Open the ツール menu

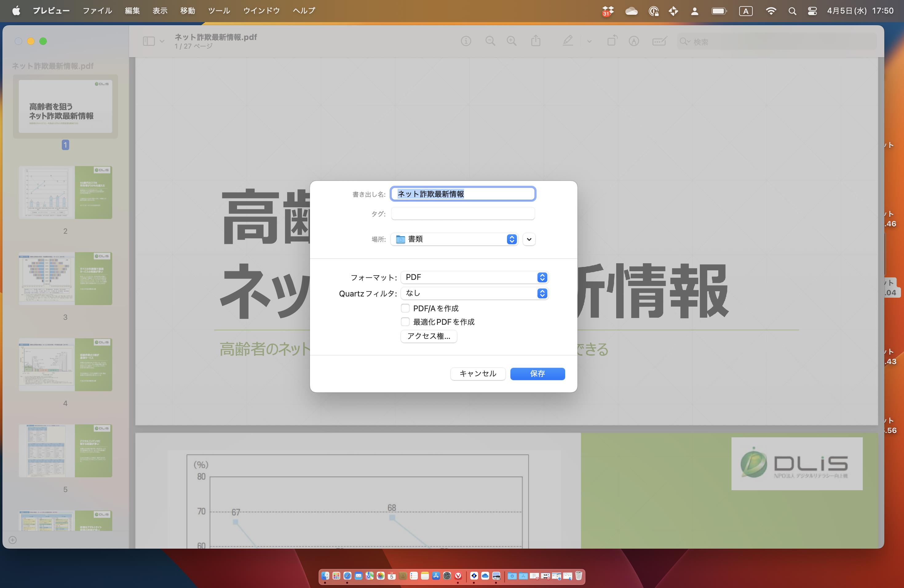point(219,11)
